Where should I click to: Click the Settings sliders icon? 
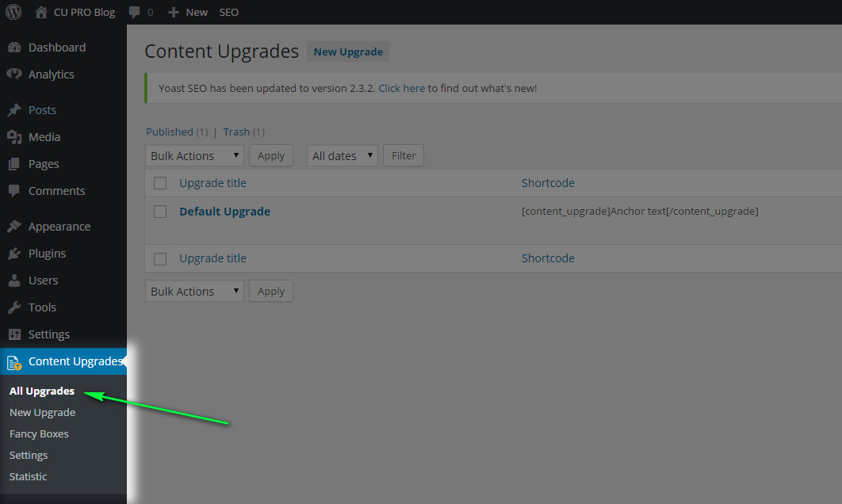(14, 334)
